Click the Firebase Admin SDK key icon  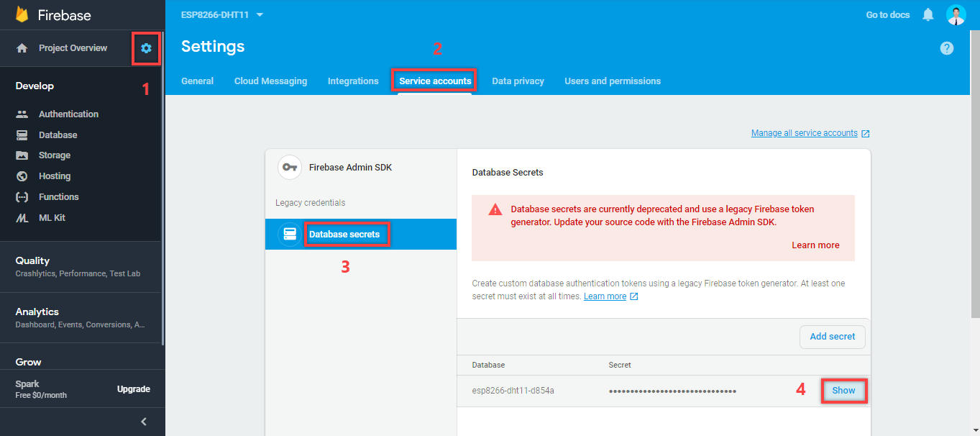pos(289,168)
